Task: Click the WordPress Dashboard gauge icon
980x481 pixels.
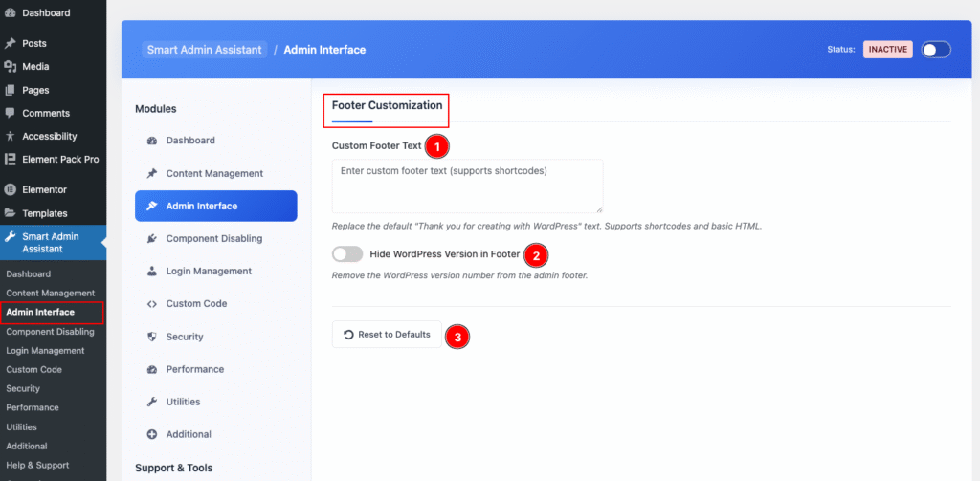Action: (x=10, y=12)
